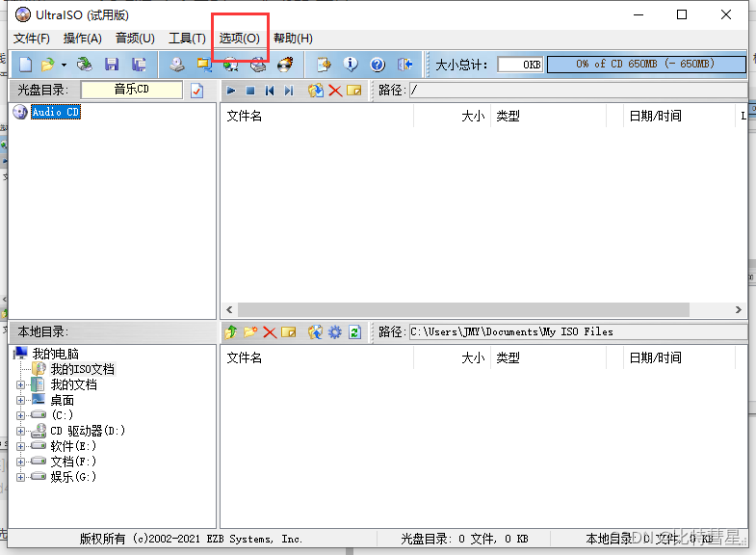This screenshot has height=555, width=756.
Task: Click the Make CD/DVD image icon
Action: click(177, 65)
